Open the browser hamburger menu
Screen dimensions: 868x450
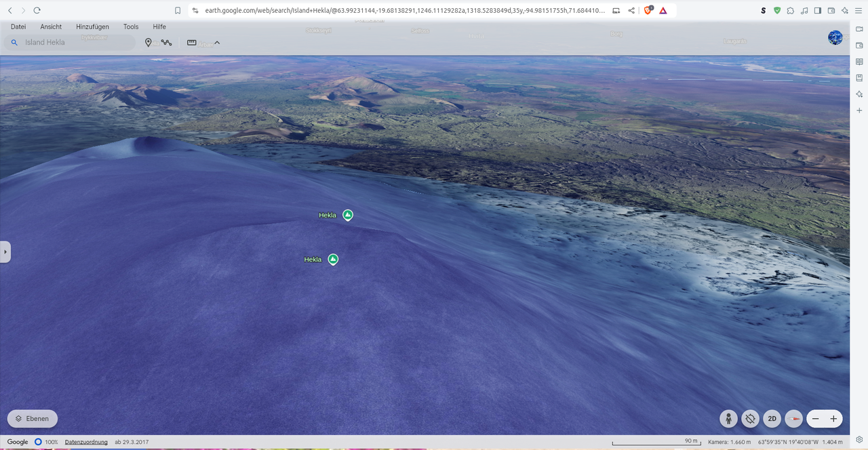pyautogui.click(x=859, y=10)
